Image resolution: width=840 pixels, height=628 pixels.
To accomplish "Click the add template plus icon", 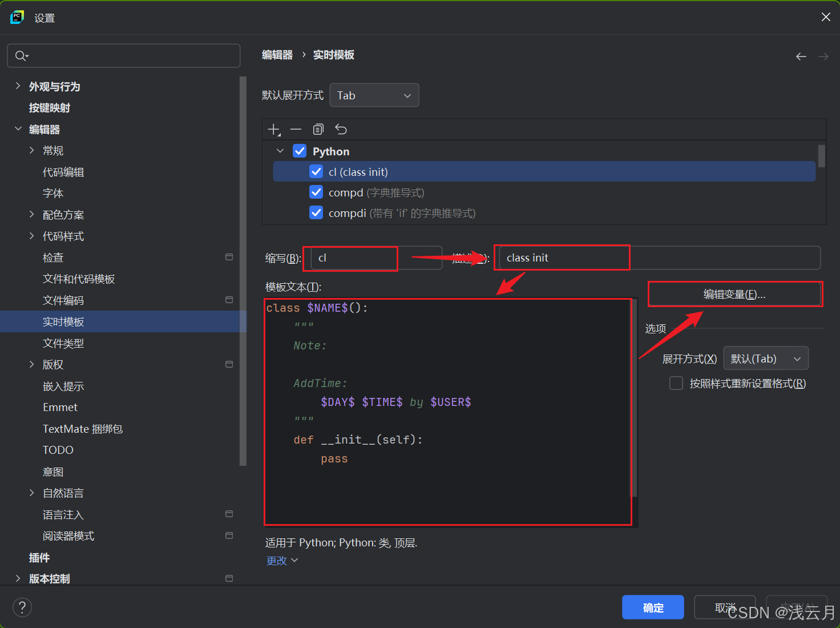I will pos(274,130).
